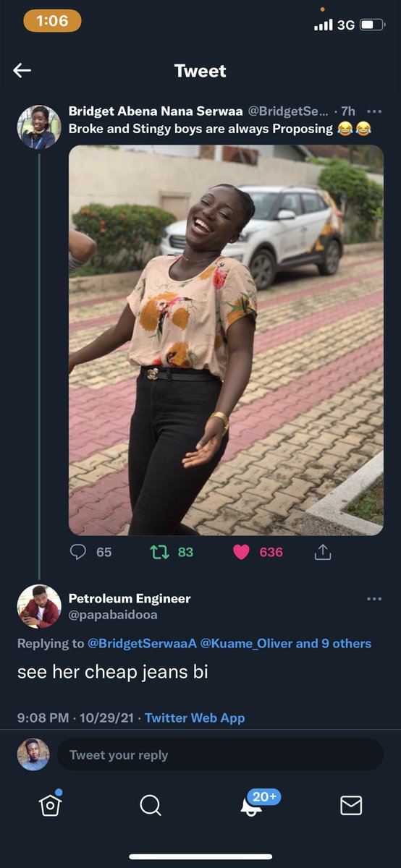
Task: Go to the Home tab
Action: click(50, 805)
